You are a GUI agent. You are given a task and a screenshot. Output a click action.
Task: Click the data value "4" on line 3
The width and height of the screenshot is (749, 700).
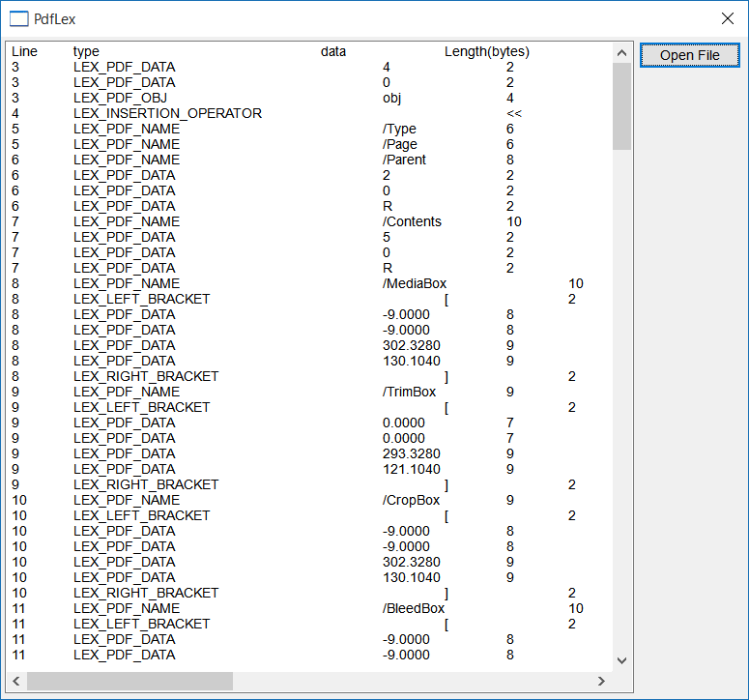click(x=387, y=68)
